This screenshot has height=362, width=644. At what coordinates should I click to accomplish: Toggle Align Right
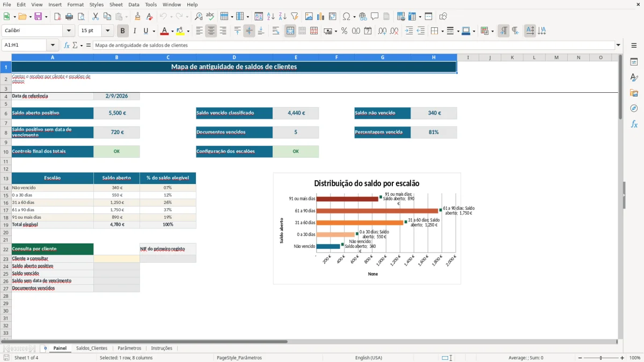[x=223, y=31]
